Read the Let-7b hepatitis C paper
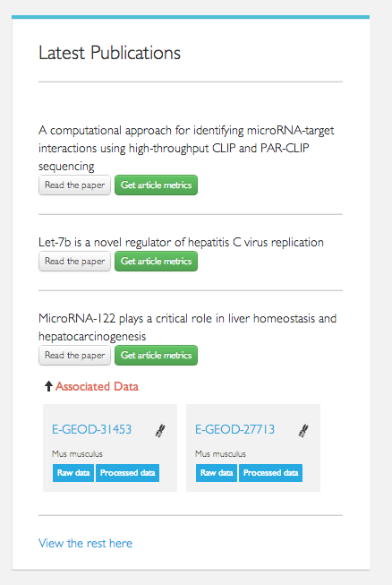 [74, 262]
